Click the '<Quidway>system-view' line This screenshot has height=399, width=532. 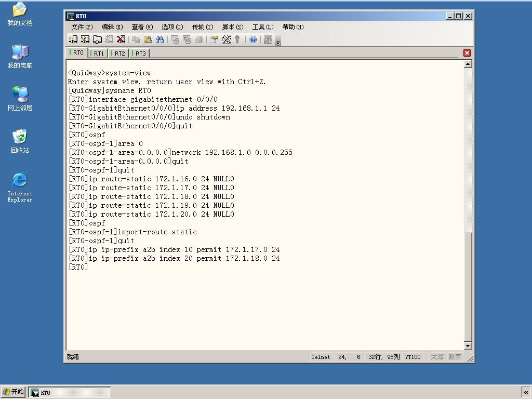point(109,73)
